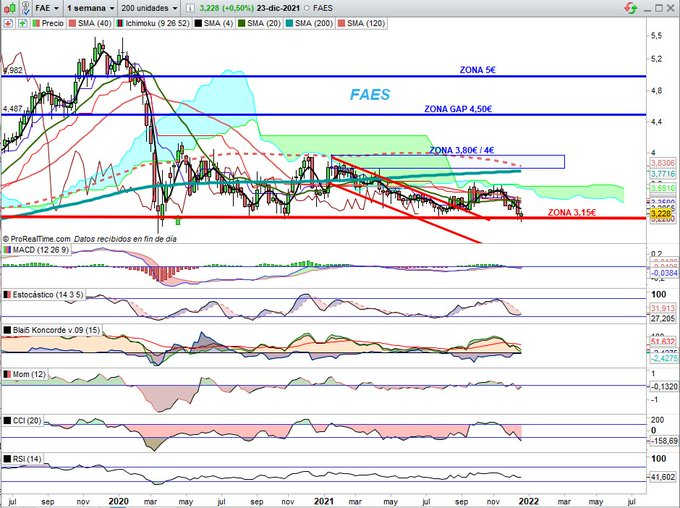Change the 1 semana timeframe dropdown

coord(91,8)
